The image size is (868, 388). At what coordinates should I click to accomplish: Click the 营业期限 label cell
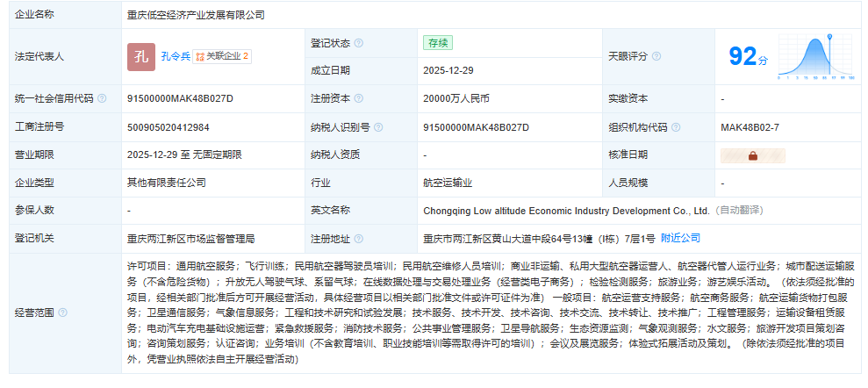(x=65, y=155)
